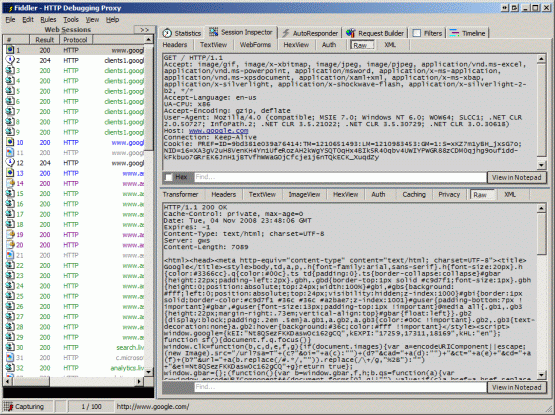The image size is (555, 415).
Task: Click response pane scroll down arrow
Action: [x=541, y=375]
